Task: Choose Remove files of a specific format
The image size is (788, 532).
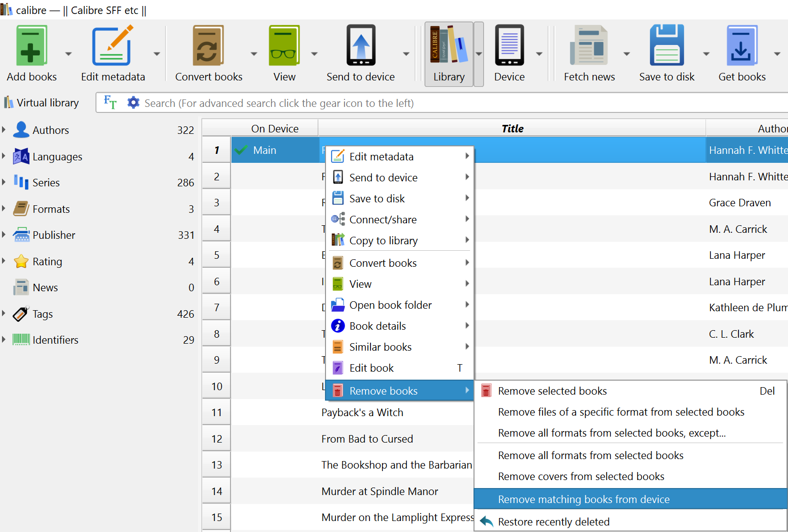Action: 630,412
